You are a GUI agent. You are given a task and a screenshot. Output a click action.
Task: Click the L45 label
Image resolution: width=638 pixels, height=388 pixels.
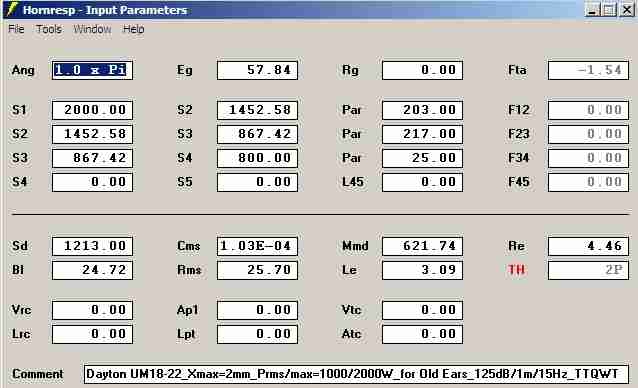click(x=353, y=182)
